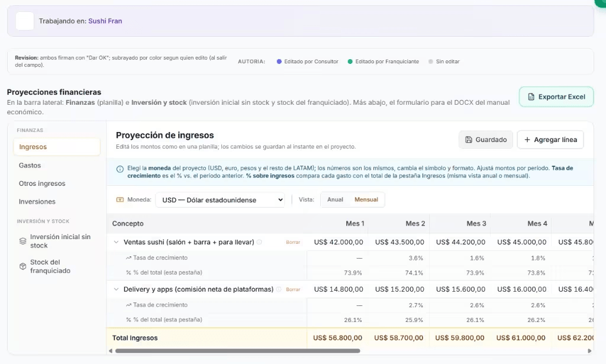Collapse the Delivery y apps row chevron
Viewport: 606px width, 364px height.
coord(115,289)
